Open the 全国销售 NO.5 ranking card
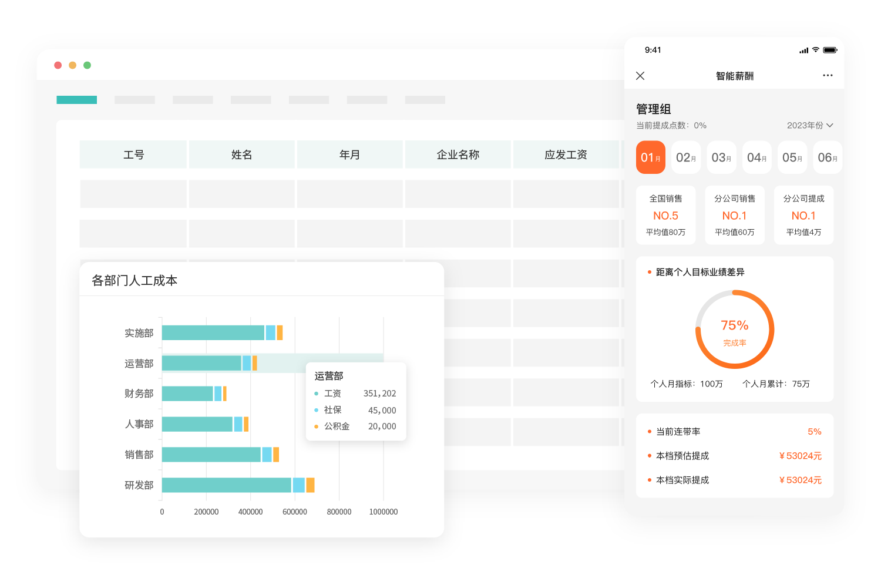Screen dimensions: 881x588 (x=665, y=215)
